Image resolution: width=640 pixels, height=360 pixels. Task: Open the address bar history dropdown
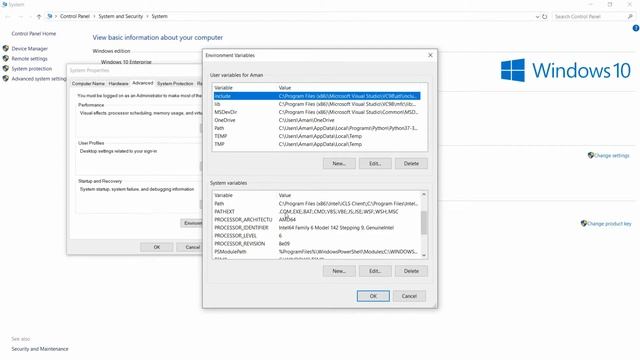pos(537,16)
